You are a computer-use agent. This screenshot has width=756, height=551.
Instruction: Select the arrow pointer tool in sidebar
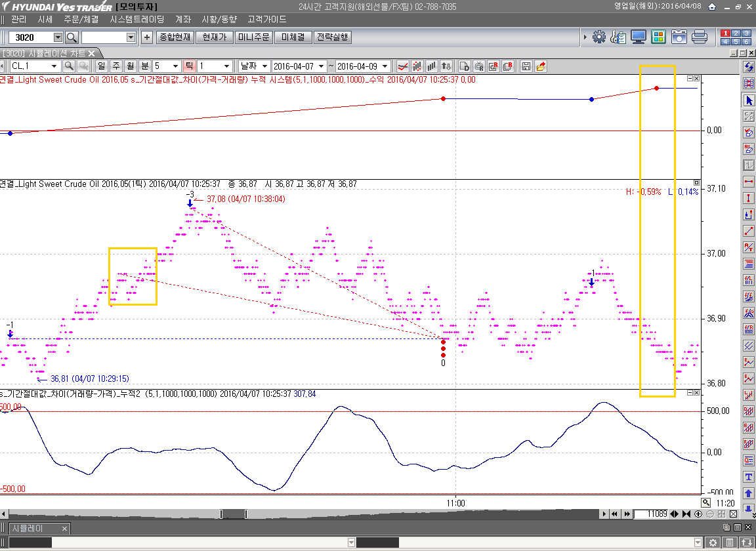(749, 100)
